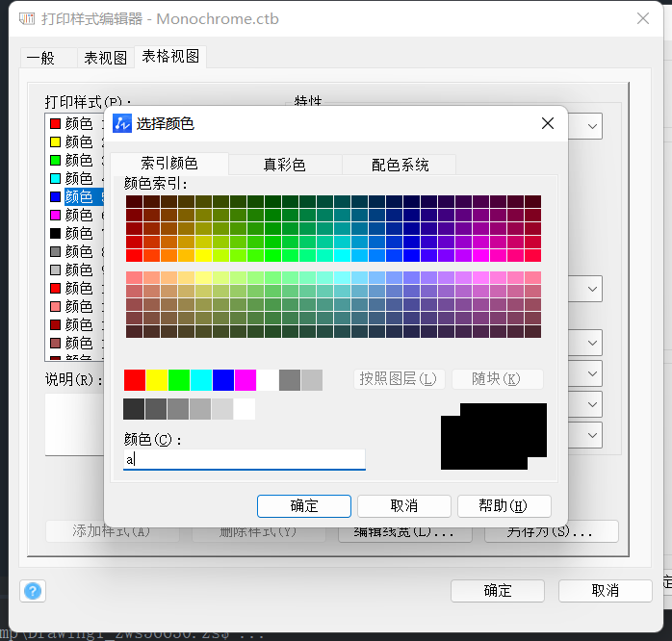The width and height of the screenshot is (672, 641).
Task: Click the 按照图层(L) button
Action: (x=399, y=379)
